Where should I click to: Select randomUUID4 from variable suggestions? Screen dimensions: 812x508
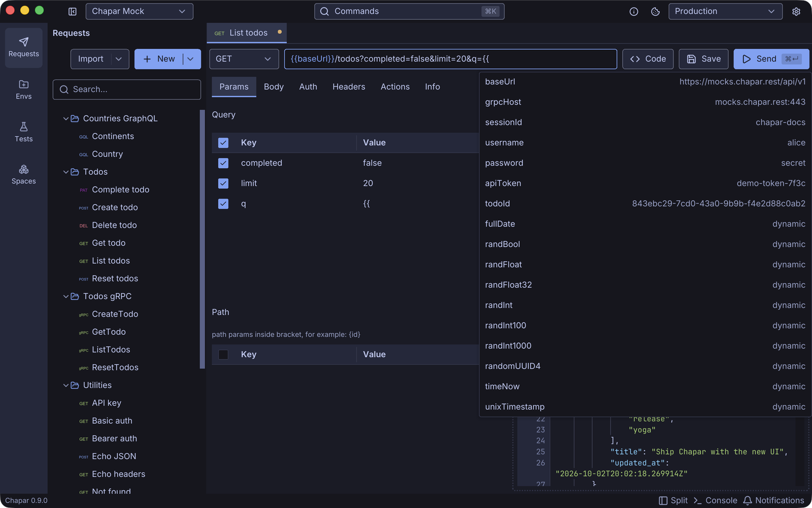[x=645, y=366]
